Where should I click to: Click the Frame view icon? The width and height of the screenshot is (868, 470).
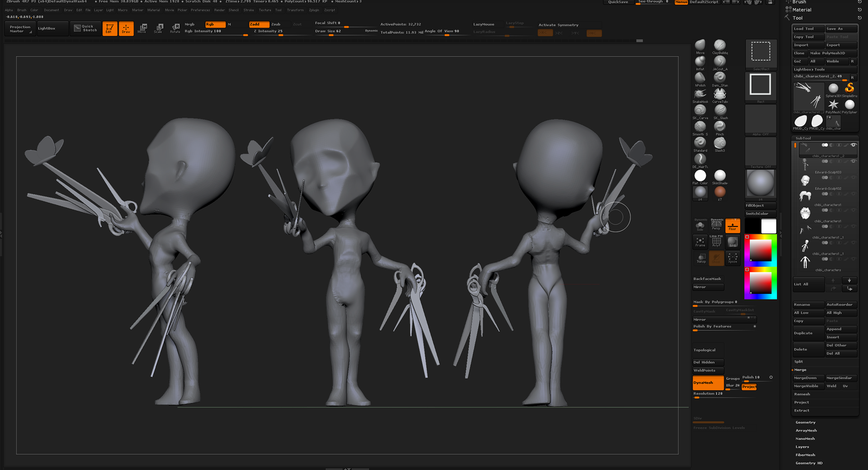700,242
